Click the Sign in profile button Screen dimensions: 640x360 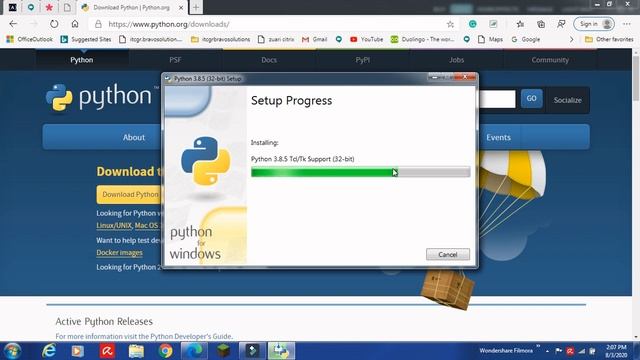coord(594,24)
